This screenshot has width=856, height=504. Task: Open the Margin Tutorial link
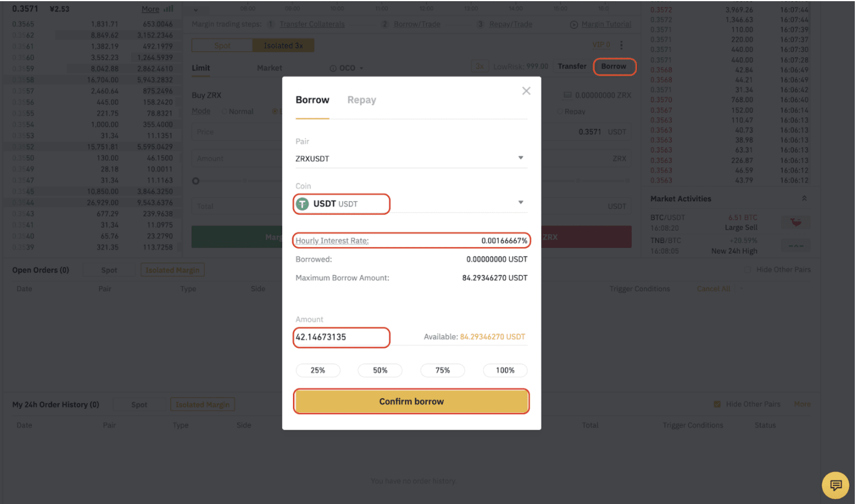[x=606, y=24]
